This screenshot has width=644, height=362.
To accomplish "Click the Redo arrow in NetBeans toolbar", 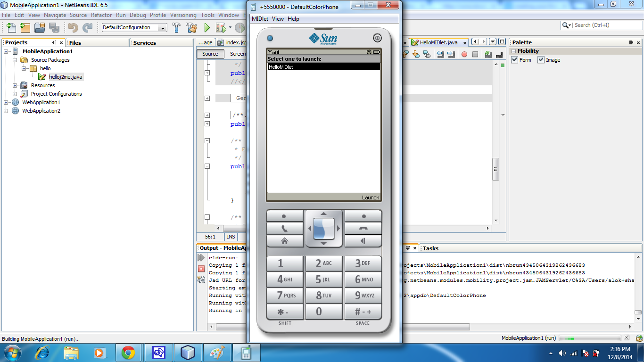I will [x=87, y=27].
